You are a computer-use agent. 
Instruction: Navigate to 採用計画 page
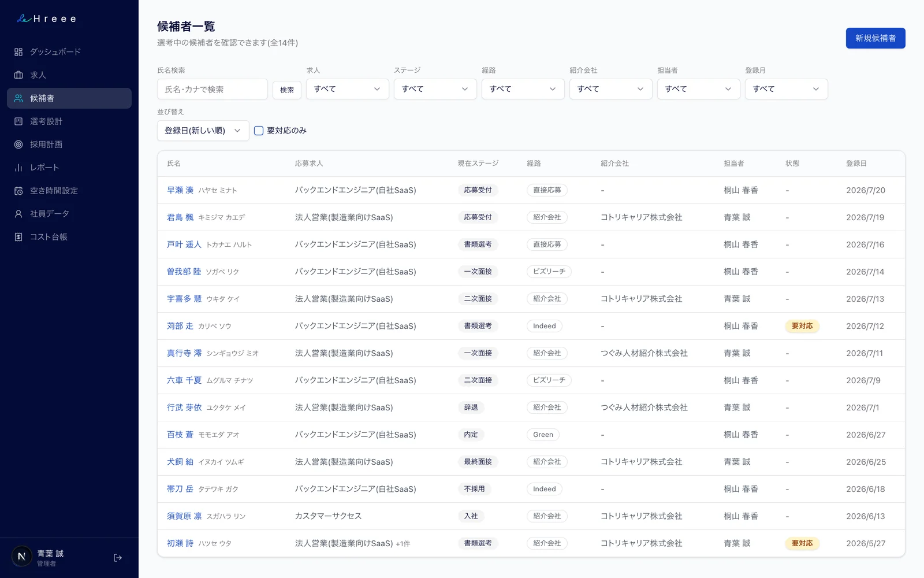coord(69,144)
